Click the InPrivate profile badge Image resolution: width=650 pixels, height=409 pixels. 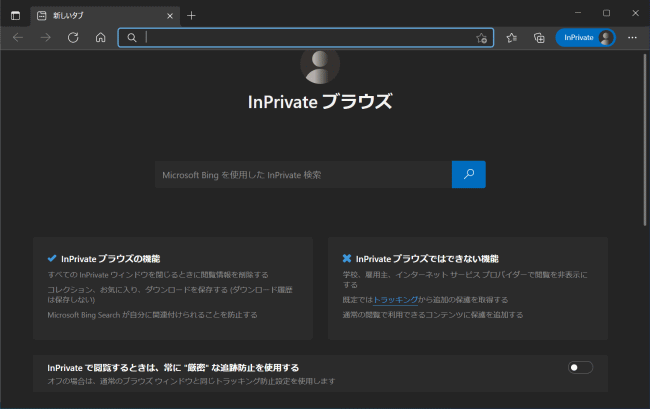(x=585, y=38)
